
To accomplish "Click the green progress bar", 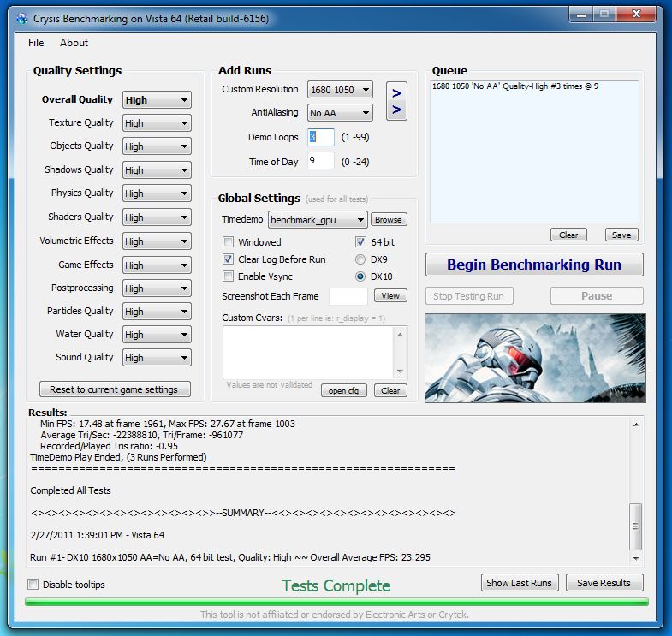I will pyautogui.click(x=336, y=602).
